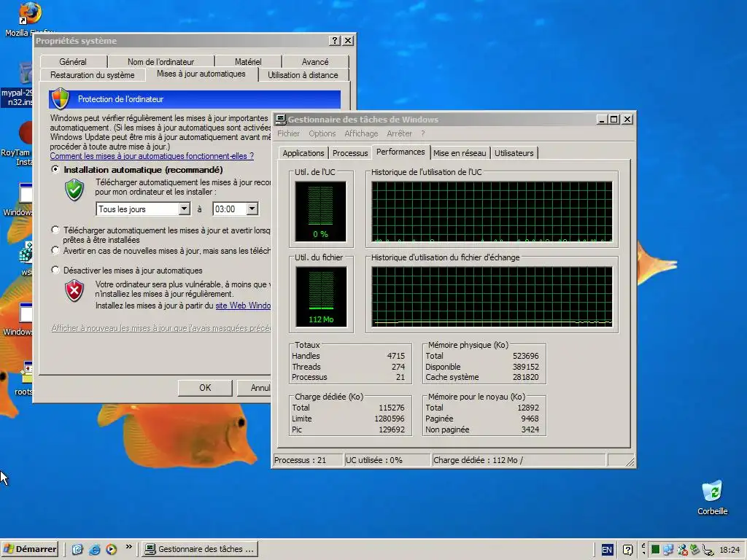Click the green shield icon for automatic installation
The width and height of the screenshot is (747, 560).
point(74,190)
